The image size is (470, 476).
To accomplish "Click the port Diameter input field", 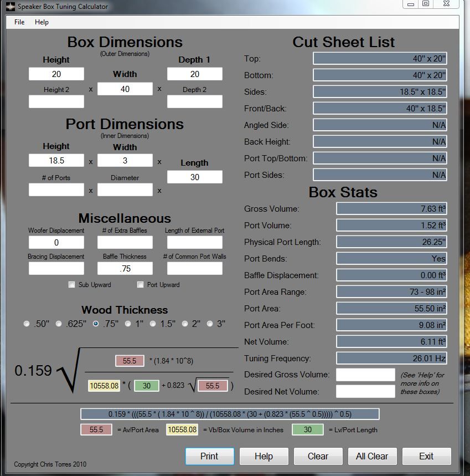I will coord(125,190).
